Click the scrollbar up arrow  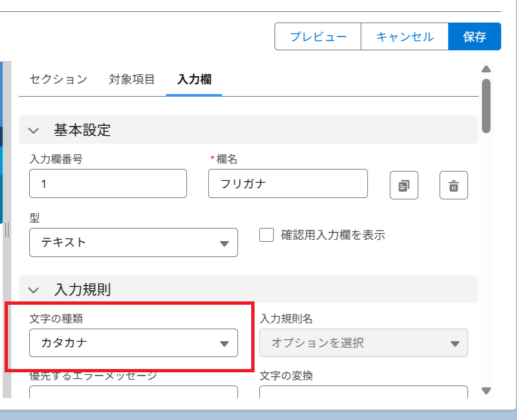click(486, 69)
